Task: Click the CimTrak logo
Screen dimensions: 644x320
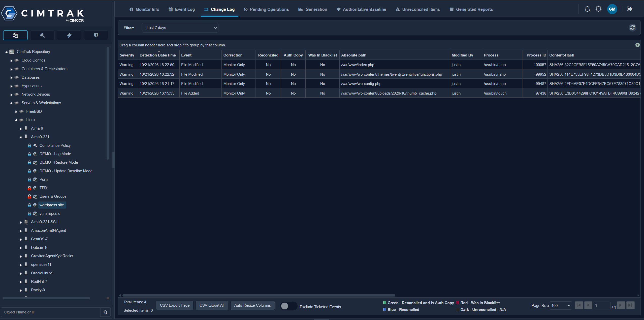Action: tap(42, 13)
